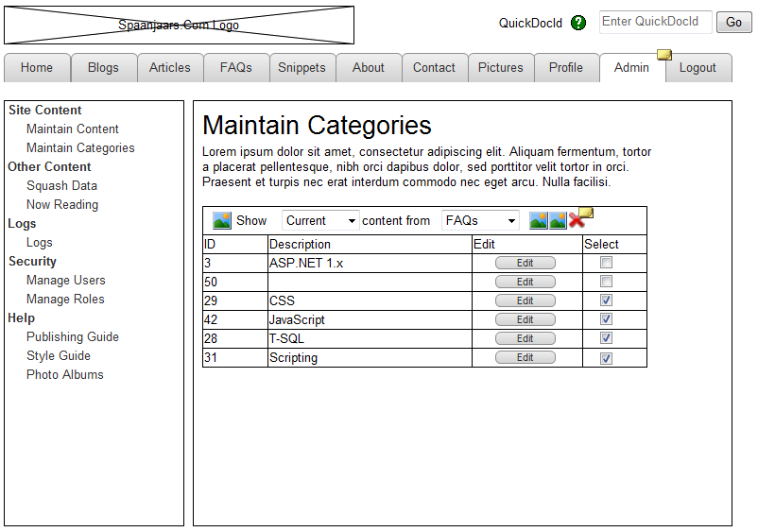Focus the Enter QuickDocId input field
Viewport: 758px width, 532px height.
tap(655, 22)
